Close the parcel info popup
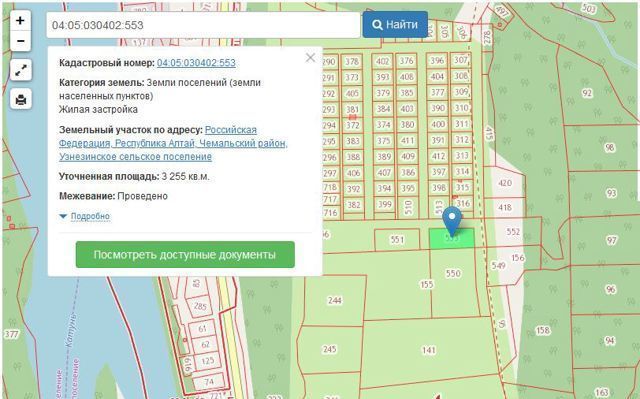640x399 pixels. pyautogui.click(x=310, y=58)
